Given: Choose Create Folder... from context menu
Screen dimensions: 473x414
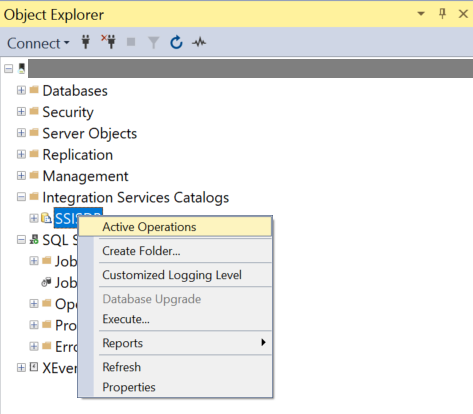Looking at the screenshot, I should click(175, 251).
